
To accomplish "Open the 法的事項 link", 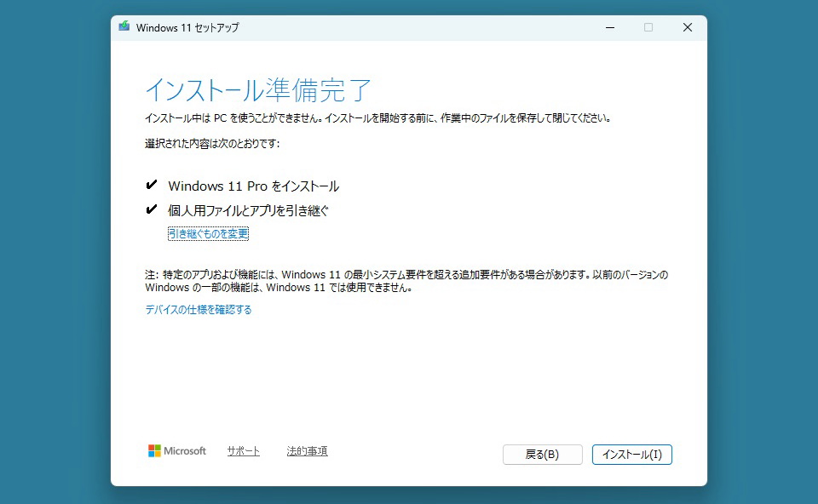I will click(x=307, y=451).
